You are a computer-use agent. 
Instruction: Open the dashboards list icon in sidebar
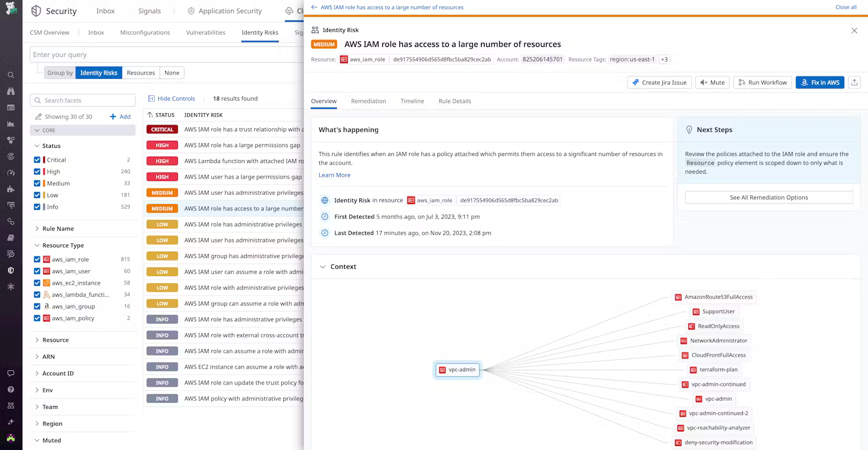10,107
